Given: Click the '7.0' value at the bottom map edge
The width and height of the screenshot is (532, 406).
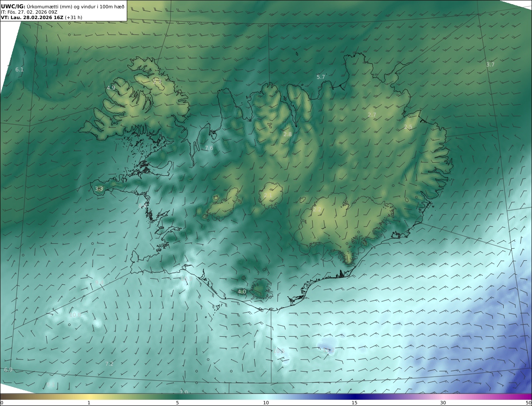Looking at the screenshot, I should (x=184, y=392).
